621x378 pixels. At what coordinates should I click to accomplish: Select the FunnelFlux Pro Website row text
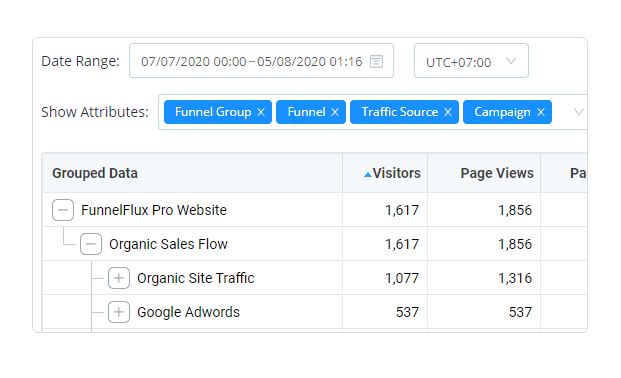click(154, 210)
